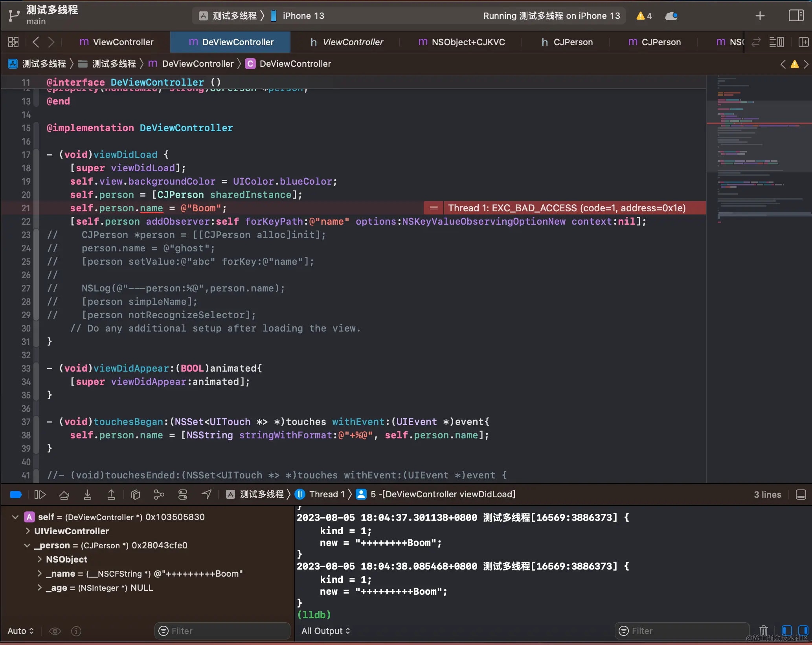Click the print description info icon
Image resolution: width=812 pixels, height=645 pixels.
point(76,631)
